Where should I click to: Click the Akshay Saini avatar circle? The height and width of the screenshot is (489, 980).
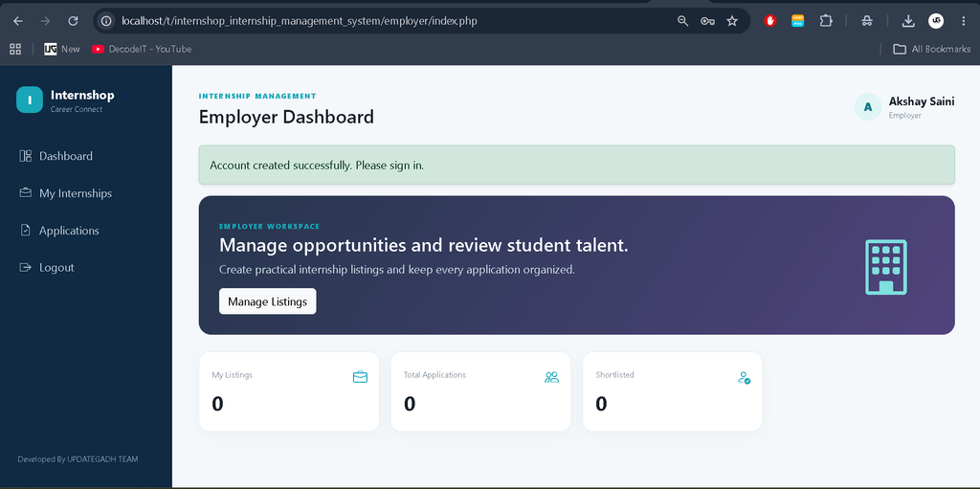click(867, 107)
